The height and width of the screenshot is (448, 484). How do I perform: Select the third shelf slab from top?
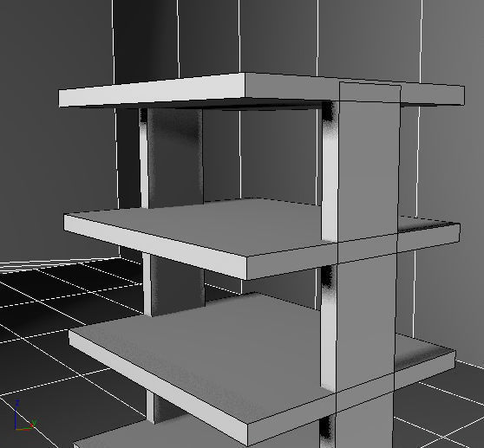pyautogui.click(x=262, y=369)
